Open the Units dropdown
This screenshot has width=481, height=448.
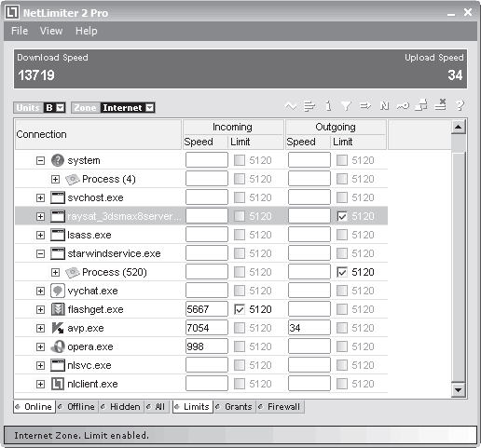pyautogui.click(x=61, y=108)
